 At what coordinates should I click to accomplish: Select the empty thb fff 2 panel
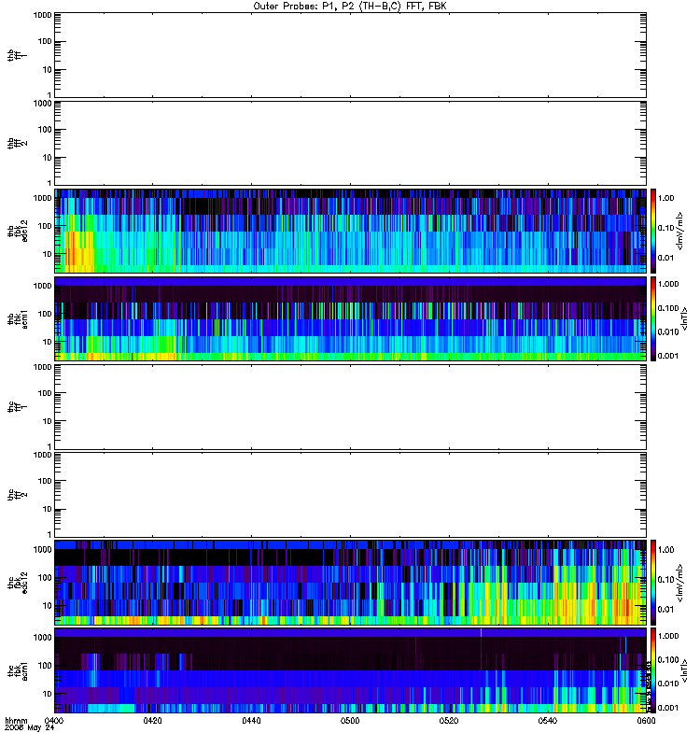pos(351,143)
